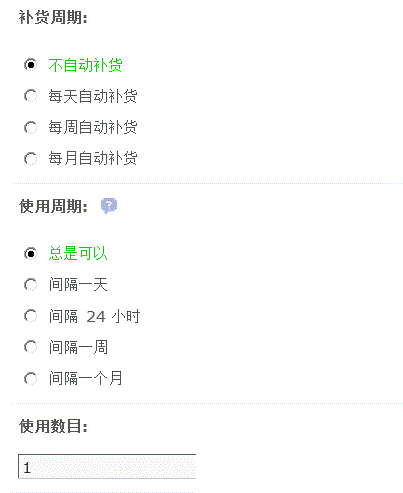Click the green 总是可以 label text
This screenshot has width=403, height=493.
78,253
